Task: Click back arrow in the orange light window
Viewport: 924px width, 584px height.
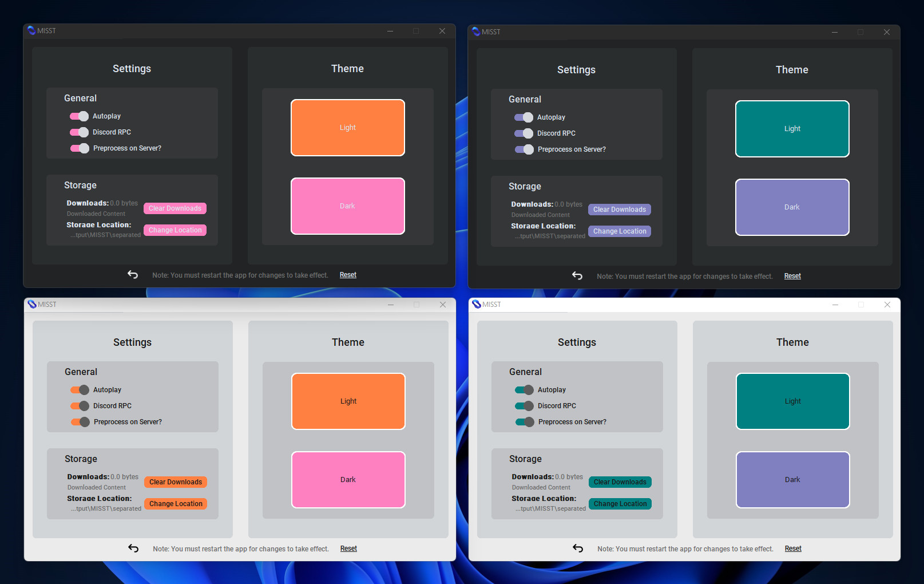Action: tap(133, 549)
